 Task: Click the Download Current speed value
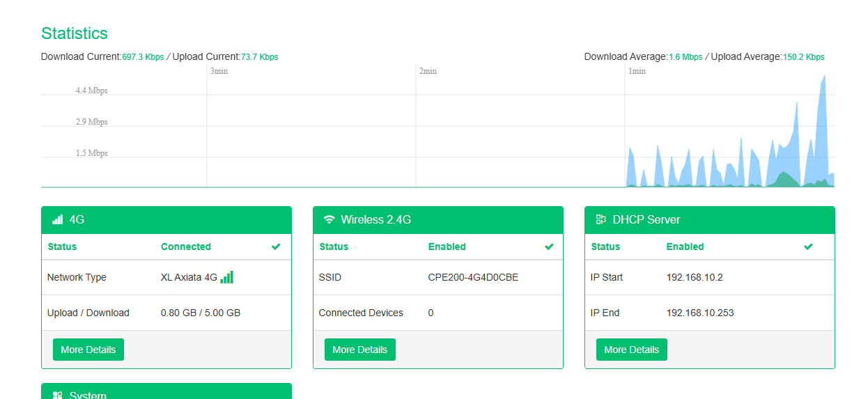point(143,57)
